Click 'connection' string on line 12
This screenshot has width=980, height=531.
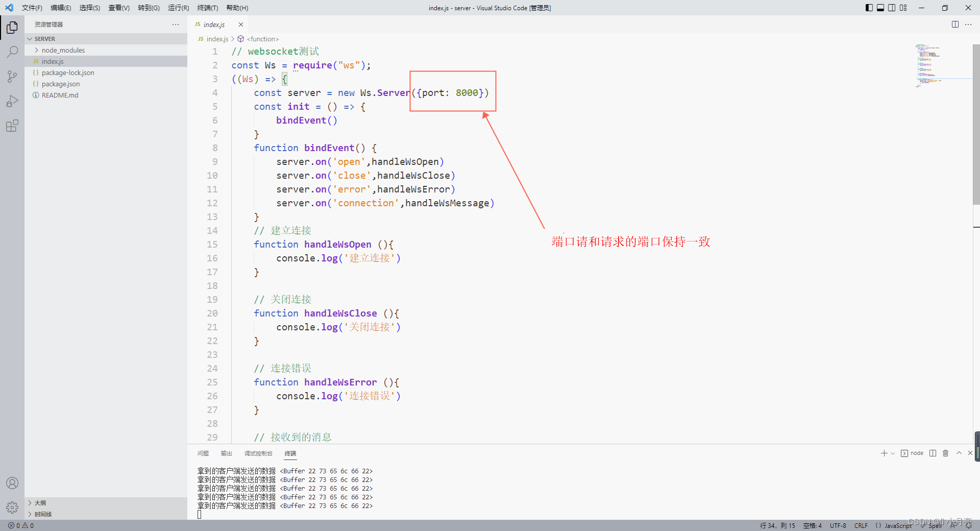(x=366, y=203)
